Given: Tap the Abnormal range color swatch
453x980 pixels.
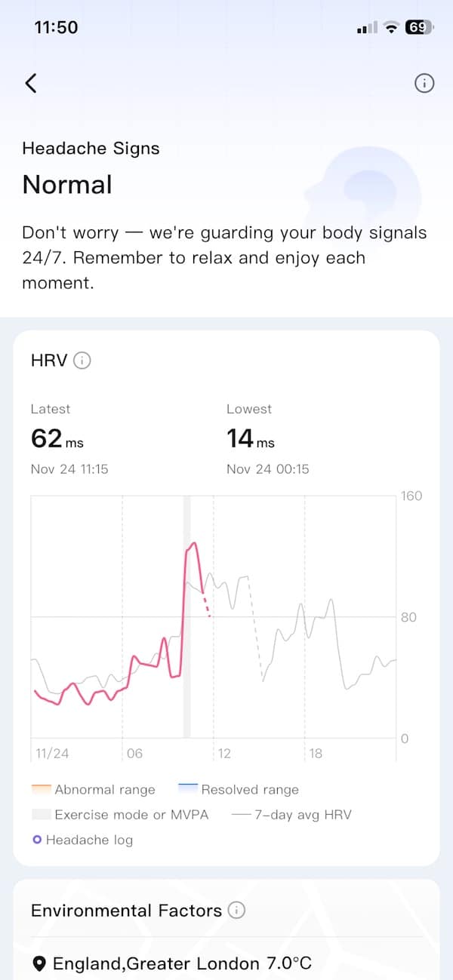Looking at the screenshot, I should 42,788.
